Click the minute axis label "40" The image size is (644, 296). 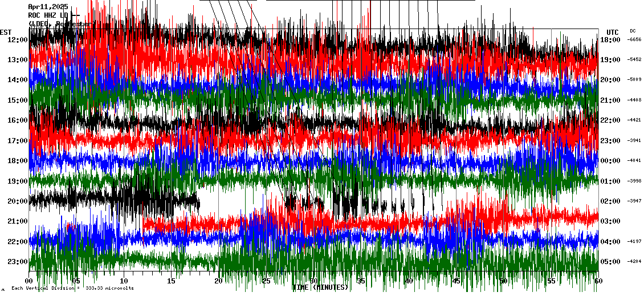409,281
